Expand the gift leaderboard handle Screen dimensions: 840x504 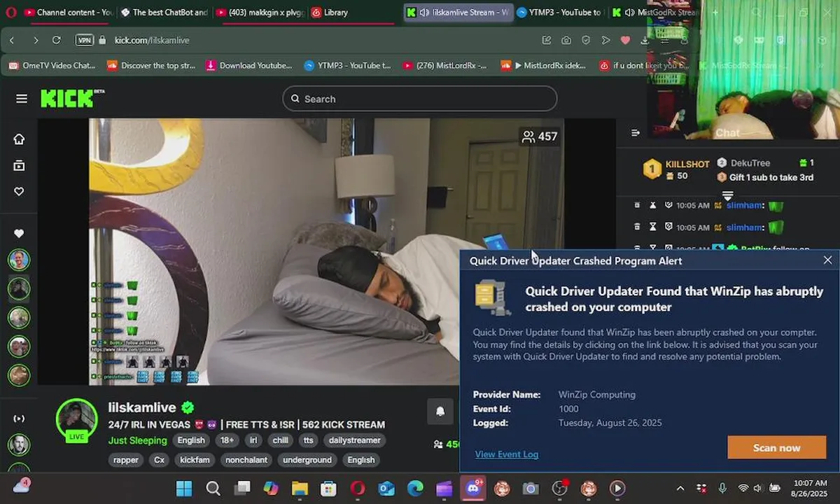(728, 195)
